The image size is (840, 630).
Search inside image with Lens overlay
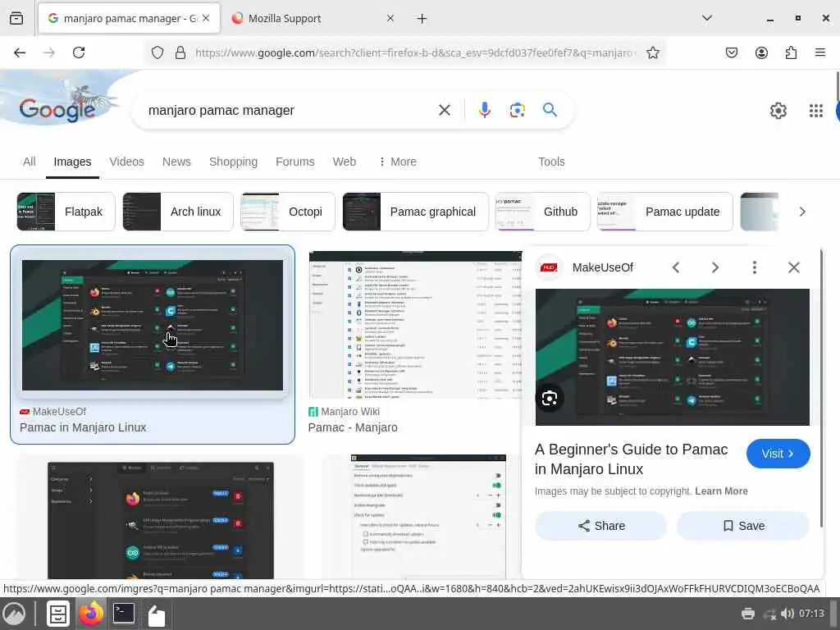coord(550,399)
